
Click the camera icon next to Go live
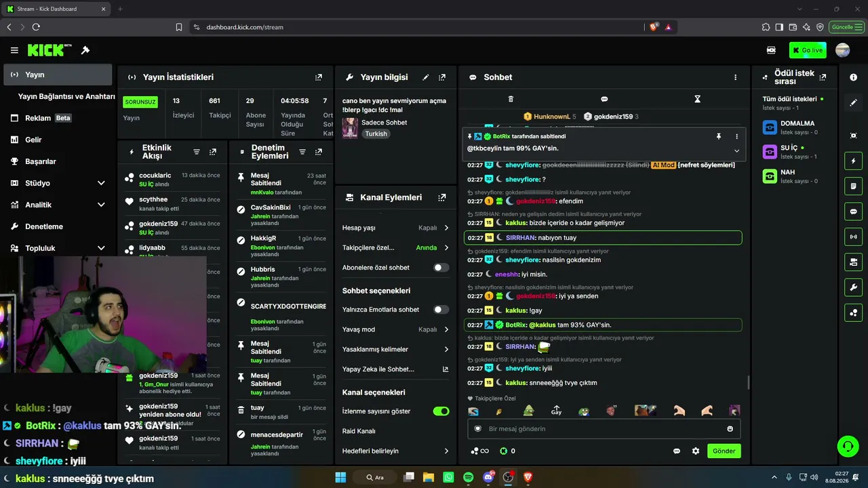click(x=771, y=50)
